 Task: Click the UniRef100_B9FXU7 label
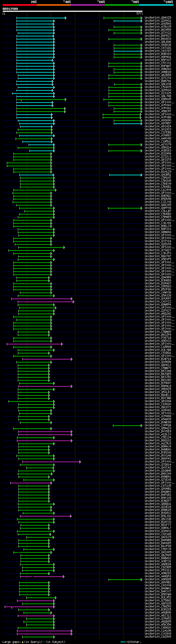(158, 60)
